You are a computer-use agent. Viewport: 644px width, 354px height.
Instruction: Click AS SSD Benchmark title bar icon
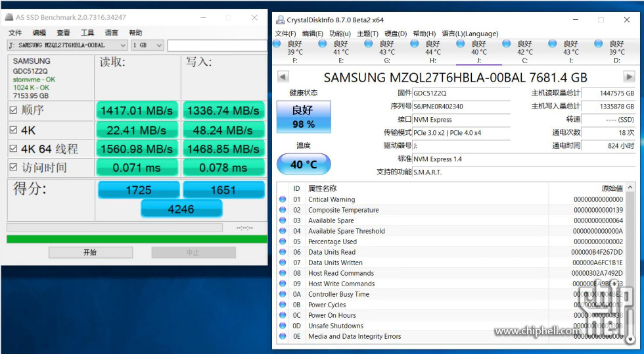(x=9, y=17)
